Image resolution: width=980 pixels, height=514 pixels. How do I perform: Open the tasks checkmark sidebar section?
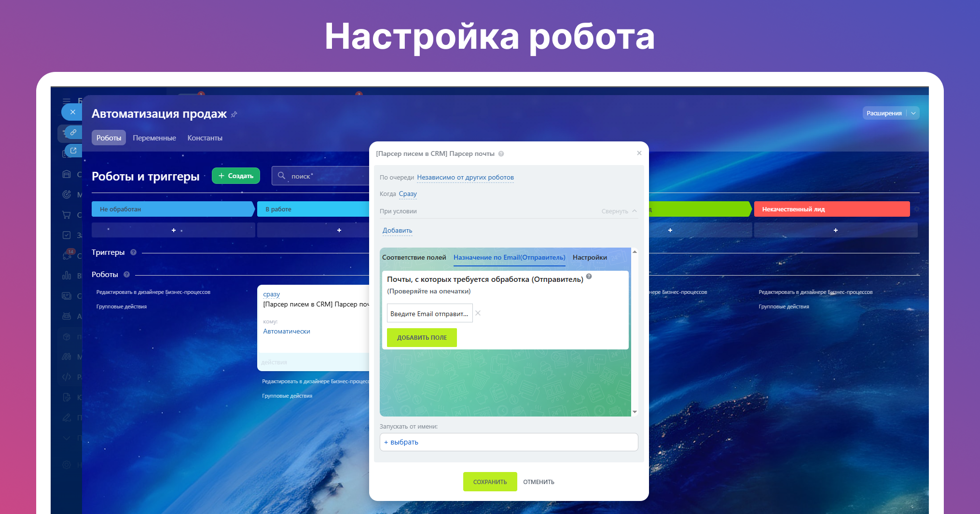point(67,235)
